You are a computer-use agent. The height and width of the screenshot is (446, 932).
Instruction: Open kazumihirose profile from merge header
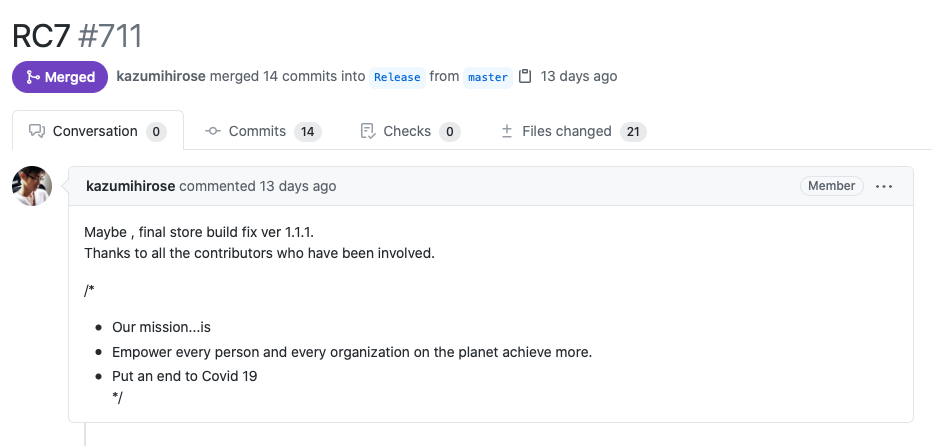161,76
